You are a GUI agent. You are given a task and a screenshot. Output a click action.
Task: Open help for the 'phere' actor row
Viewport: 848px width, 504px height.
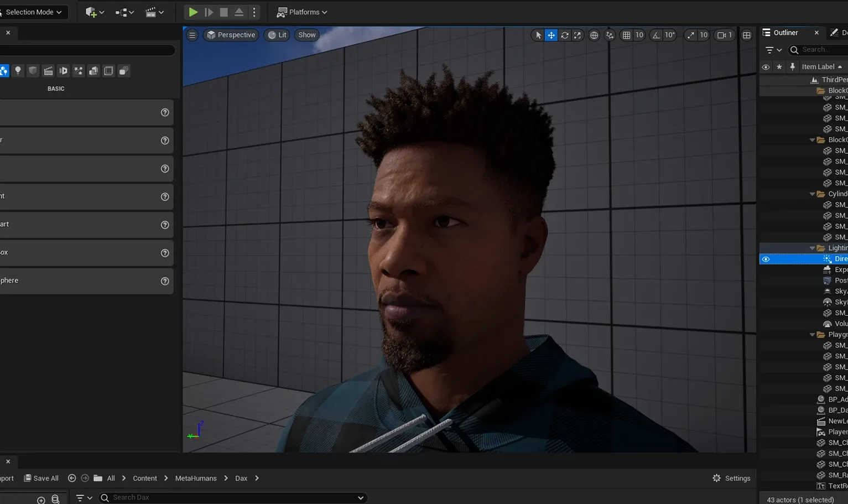coord(165,281)
